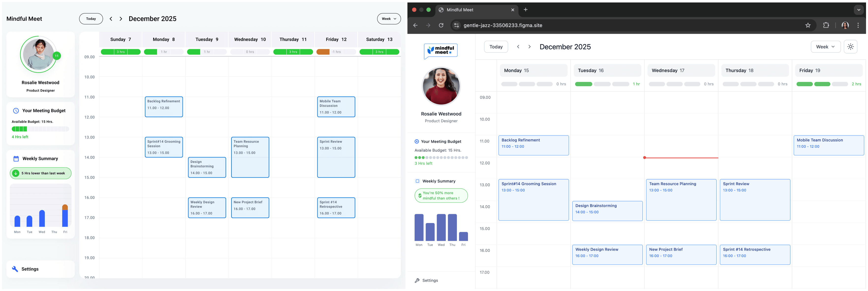Click the Mindful Meet logo in the browser page
The image size is (868, 291).
[441, 50]
